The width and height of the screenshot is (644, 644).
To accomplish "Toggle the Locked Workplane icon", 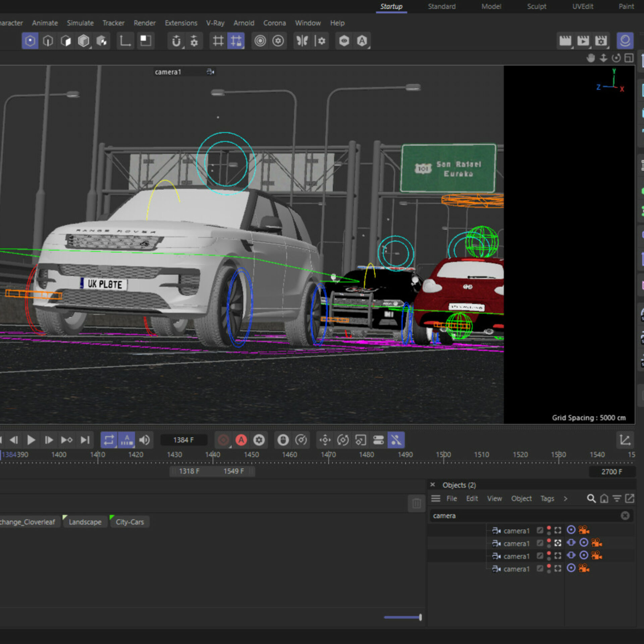I will [236, 41].
